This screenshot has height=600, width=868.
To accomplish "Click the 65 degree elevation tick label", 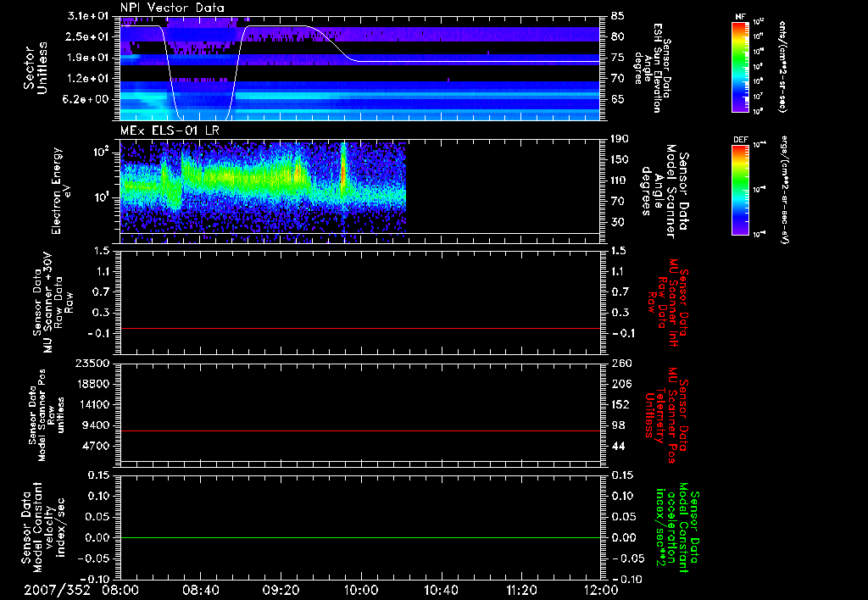I will 618,99.
